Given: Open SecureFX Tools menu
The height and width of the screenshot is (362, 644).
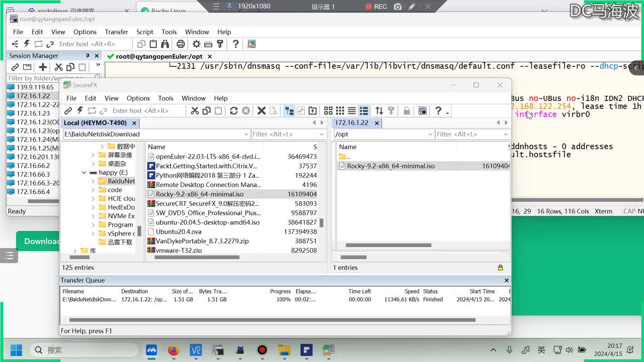Looking at the screenshot, I should click(166, 98).
